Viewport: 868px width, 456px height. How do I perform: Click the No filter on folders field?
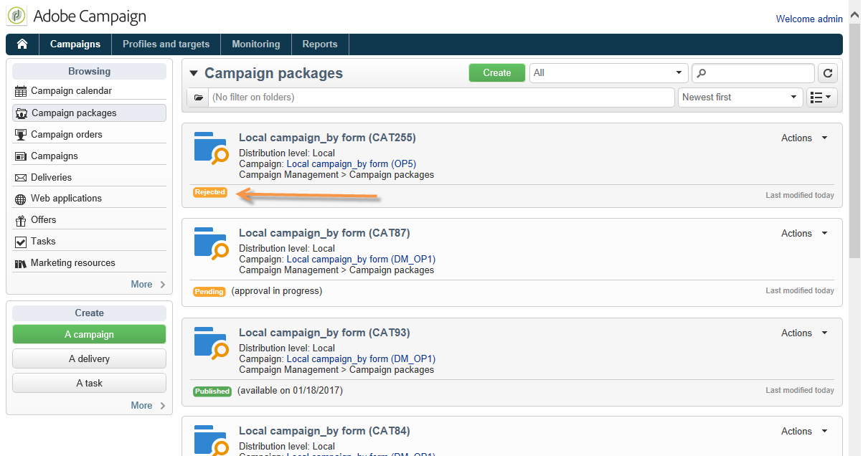click(x=442, y=98)
